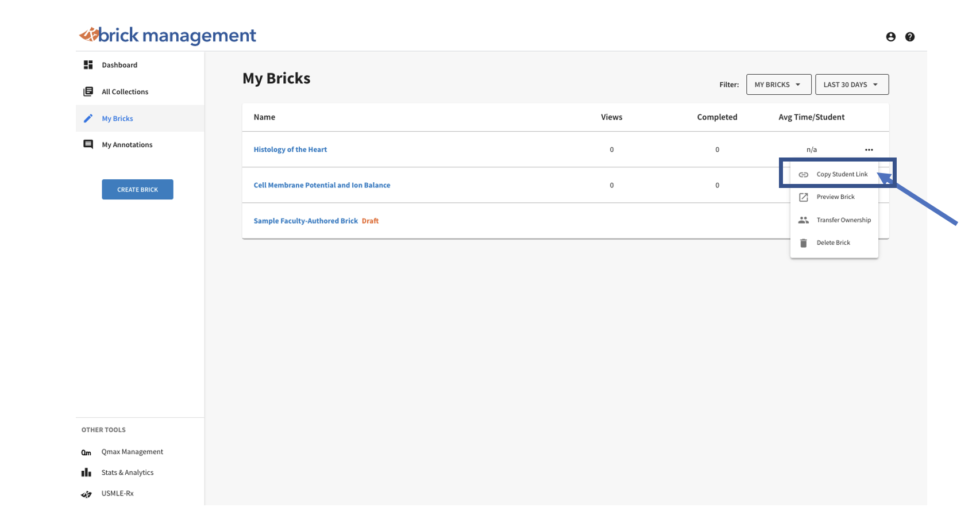Open Cell Membrane Potential and Ion Balance brick

(x=322, y=185)
